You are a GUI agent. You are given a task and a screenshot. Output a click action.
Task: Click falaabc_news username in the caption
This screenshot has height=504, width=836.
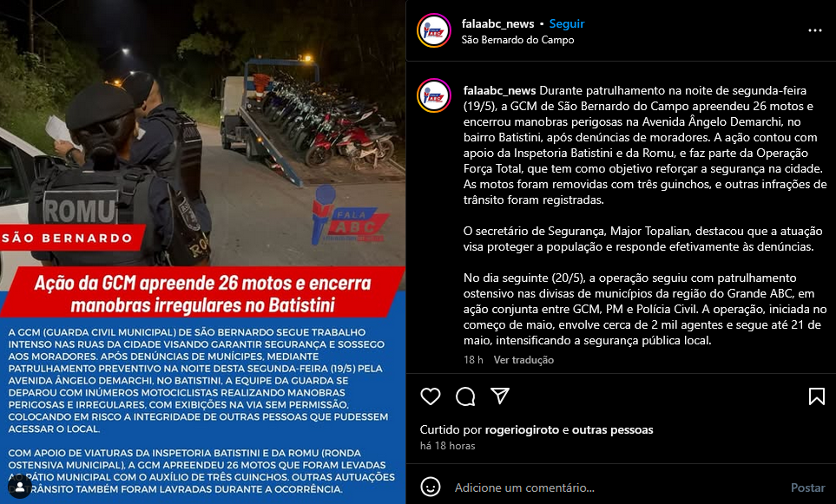tap(499, 90)
